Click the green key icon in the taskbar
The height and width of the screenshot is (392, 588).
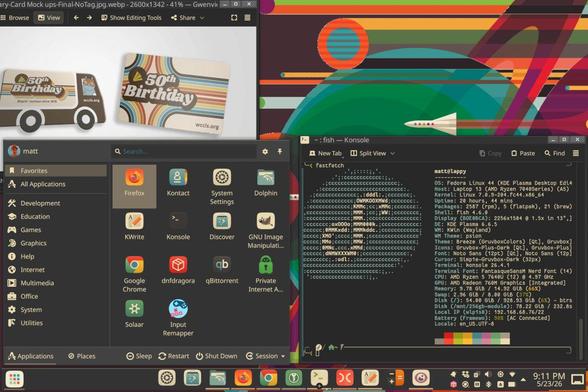click(294, 378)
